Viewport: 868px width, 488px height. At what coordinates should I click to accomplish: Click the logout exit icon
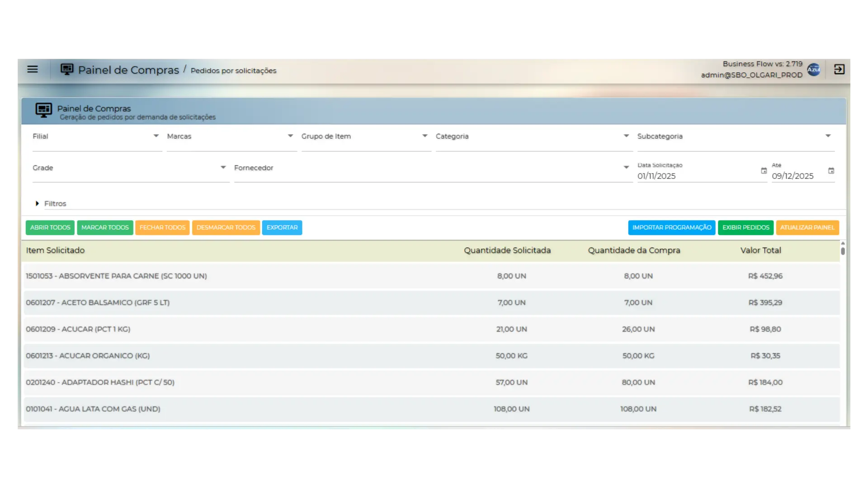[x=839, y=69]
